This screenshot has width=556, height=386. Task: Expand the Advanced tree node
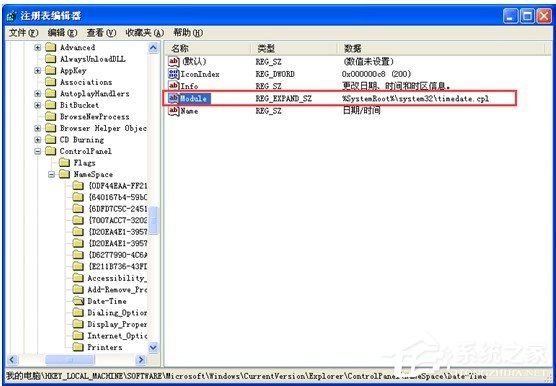38,47
